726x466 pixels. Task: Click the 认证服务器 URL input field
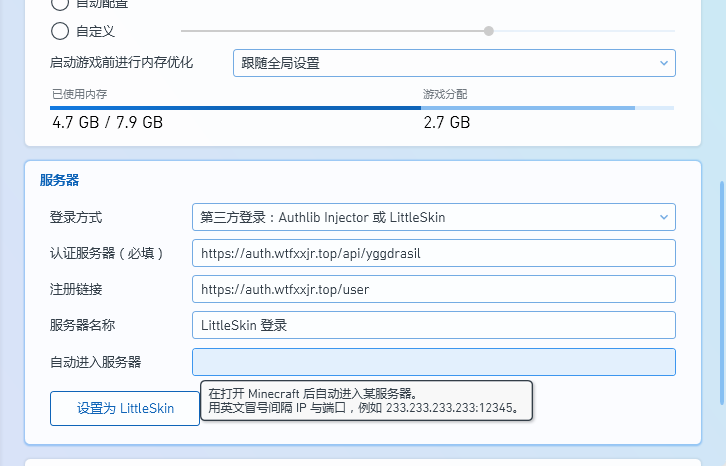(433, 253)
